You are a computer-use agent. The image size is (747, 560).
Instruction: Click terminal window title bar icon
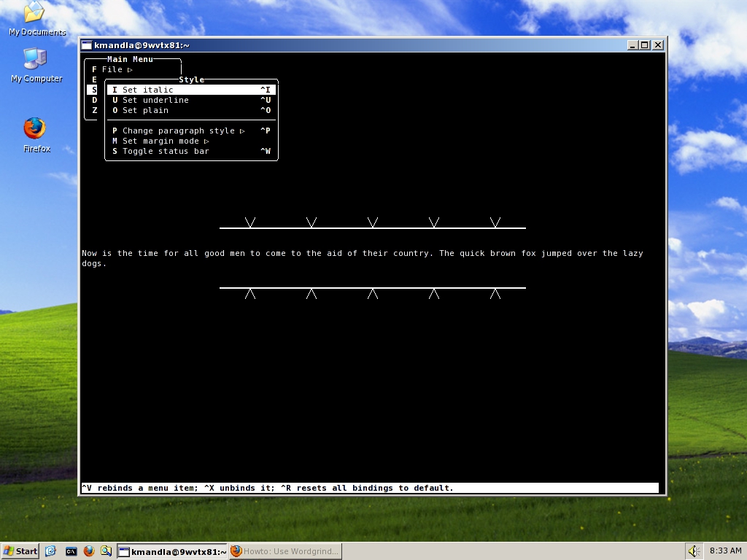pyautogui.click(x=87, y=45)
